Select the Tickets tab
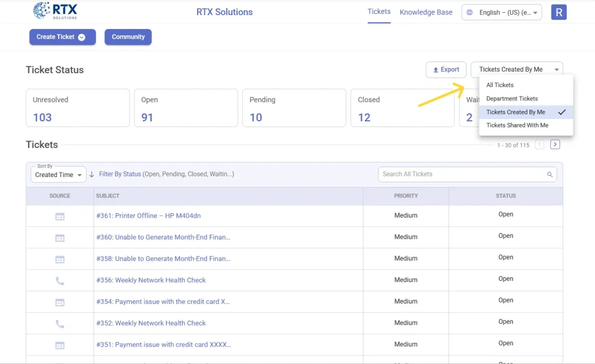The image size is (595, 364). coord(379,11)
